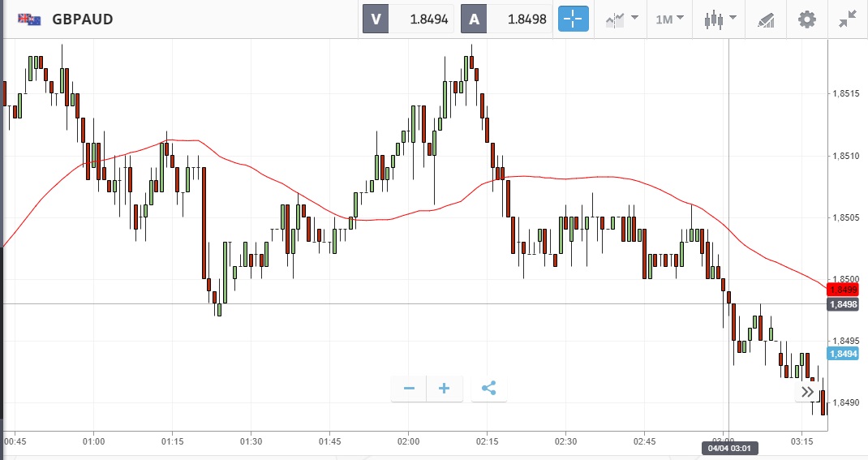Image resolution: width=868 pixels, height=460 pixels.
Task: Click the GBPAUD flag icon
Action: pos(30,19)
